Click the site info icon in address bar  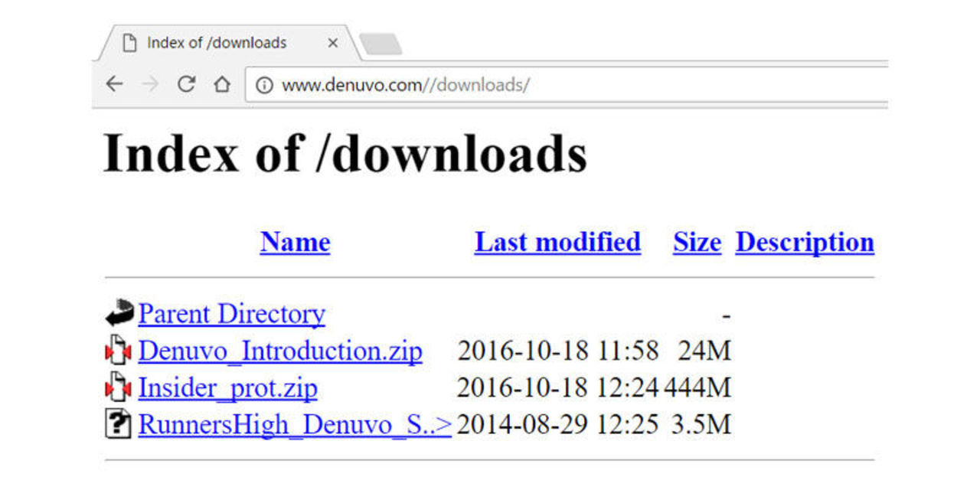tap(264, 85)
